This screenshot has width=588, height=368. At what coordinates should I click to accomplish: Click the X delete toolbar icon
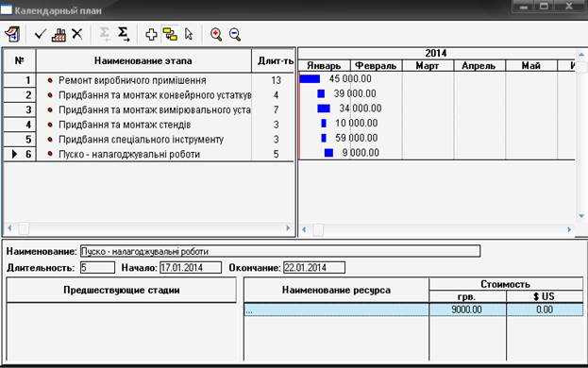pos(76,34)
